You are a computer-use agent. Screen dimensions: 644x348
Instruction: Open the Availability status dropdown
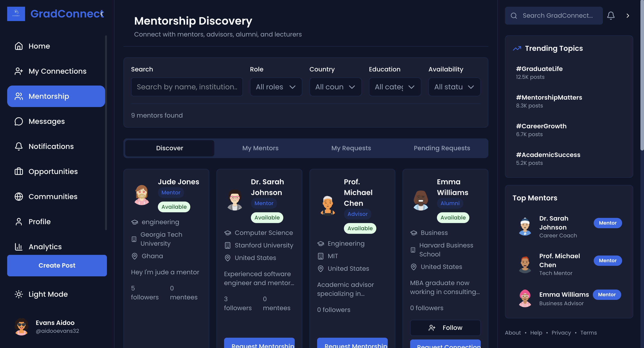tap(454, 87)
